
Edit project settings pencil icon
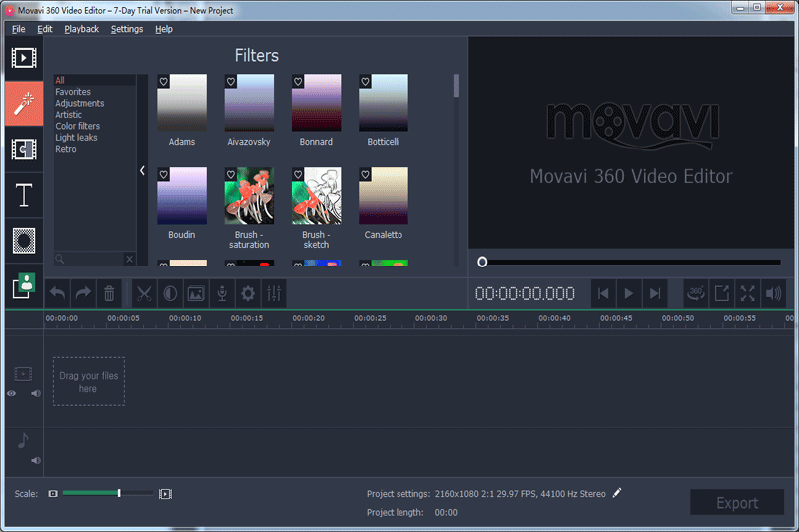click(617, 493)
